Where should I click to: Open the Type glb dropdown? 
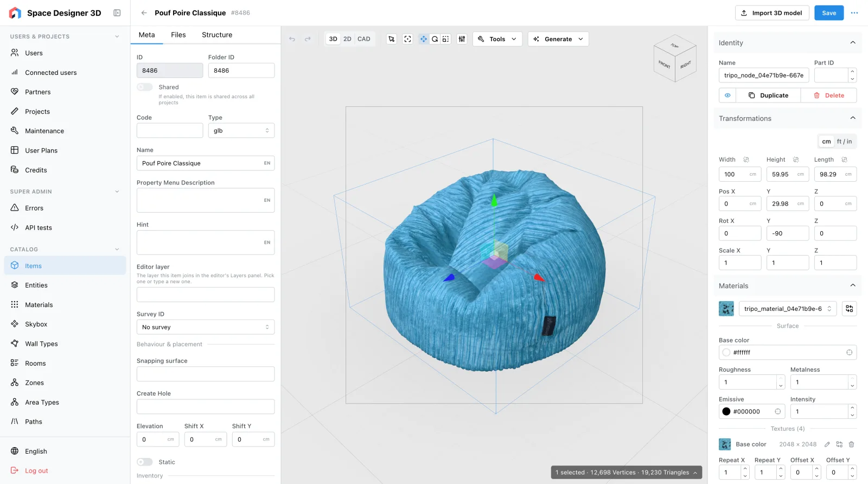[x=241, y=131]
